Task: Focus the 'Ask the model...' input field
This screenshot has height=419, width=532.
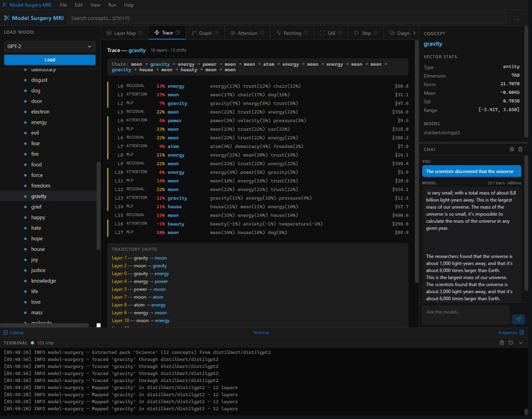Action: (x=465, y=315)
